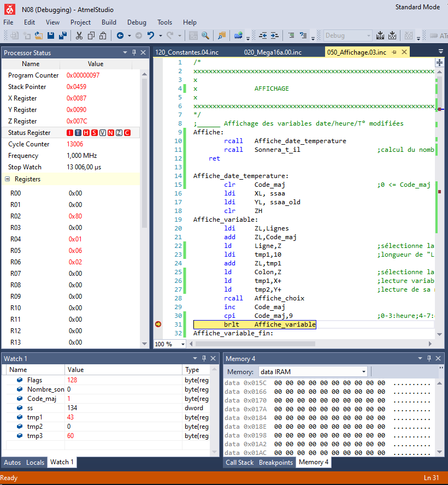
Task: Open the Debug menu
Action: click(x=137, y=22)
